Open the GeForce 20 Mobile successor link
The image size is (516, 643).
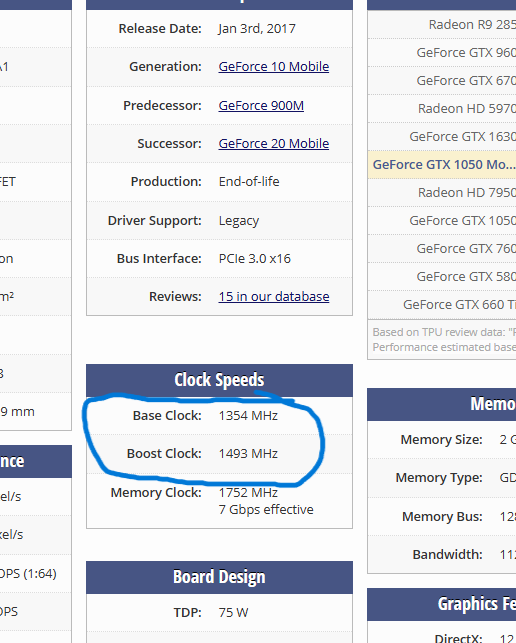click(274, 144)
